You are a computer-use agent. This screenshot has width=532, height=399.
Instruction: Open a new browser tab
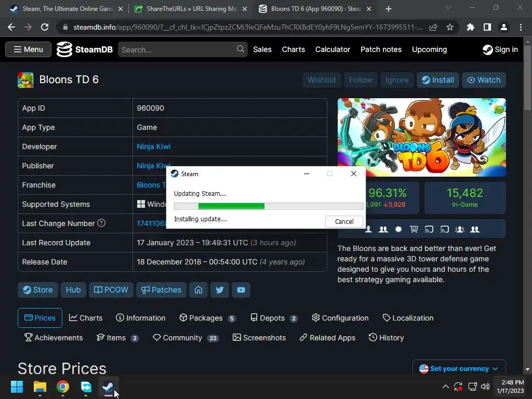(389, 9)
